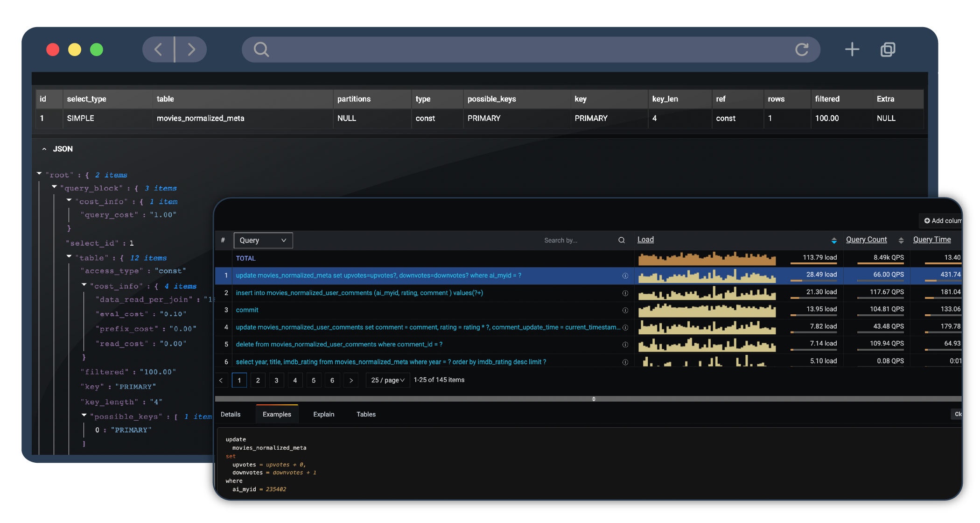Click the browser back arrow icon
The image size is (980, 523).
pyautogui.click(x=158, y=49)
